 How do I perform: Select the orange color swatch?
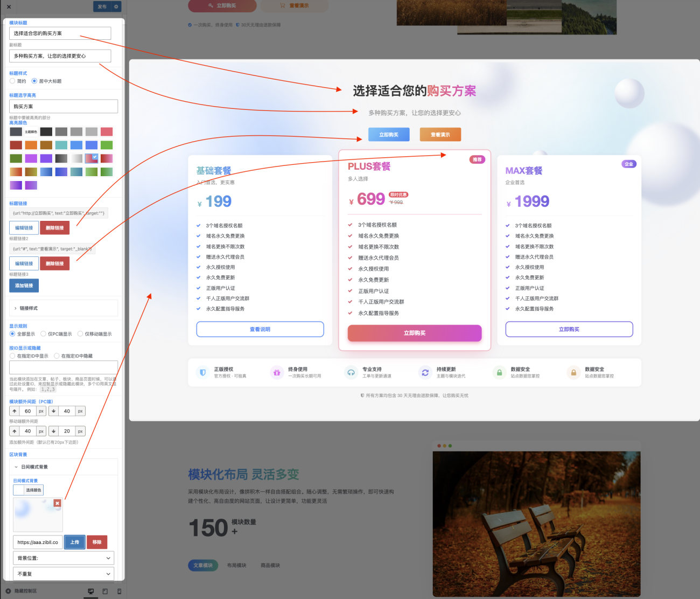click(x=31, y=145)
